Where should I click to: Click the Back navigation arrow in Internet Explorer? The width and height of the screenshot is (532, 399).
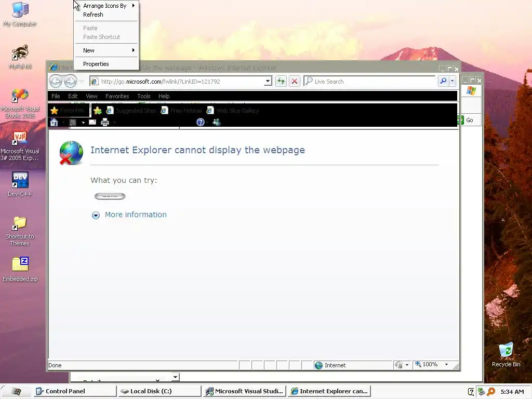point(56,82)
